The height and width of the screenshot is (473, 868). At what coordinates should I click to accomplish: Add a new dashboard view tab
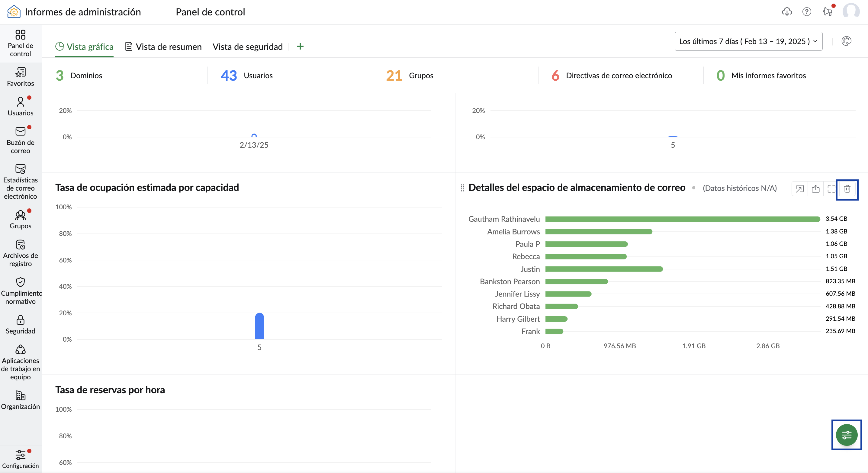tap(300, 46)
